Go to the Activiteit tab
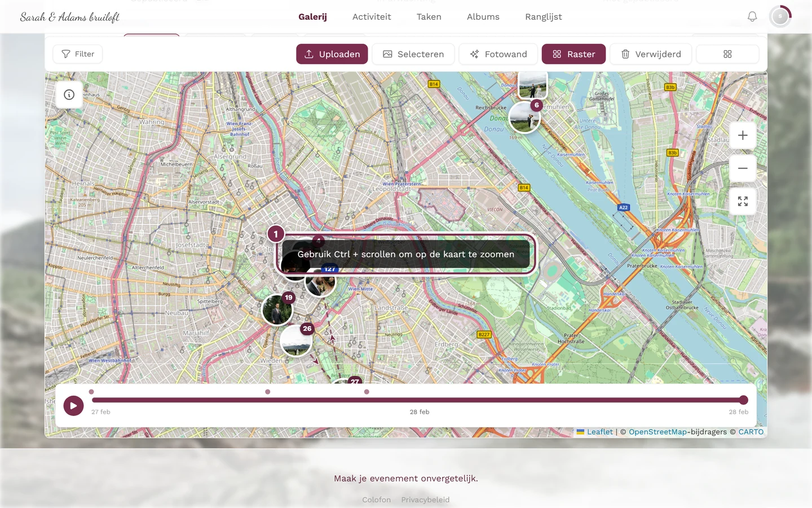This screenshot has width=812, height=508. click(372, 17)
